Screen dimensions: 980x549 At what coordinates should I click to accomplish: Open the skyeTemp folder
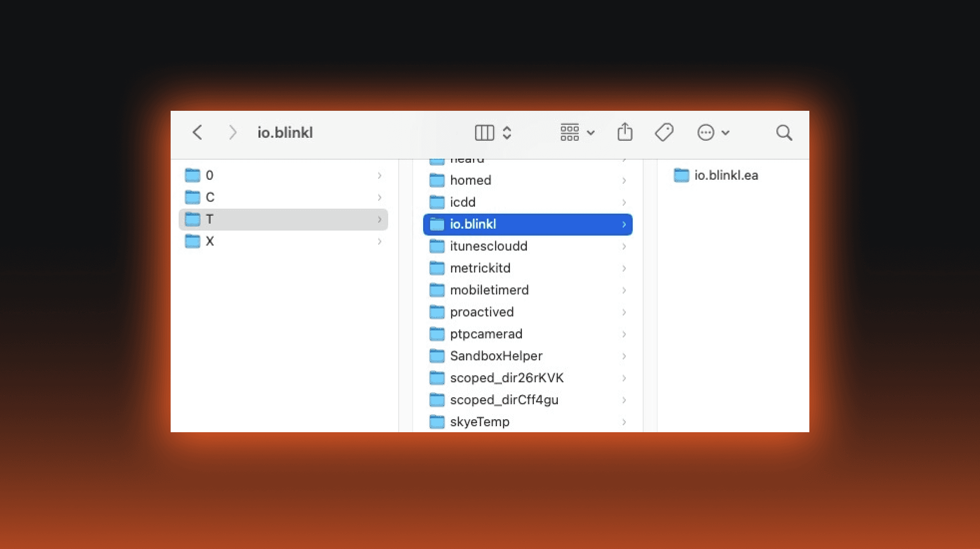pyautogui.click(x=480, y=422)
